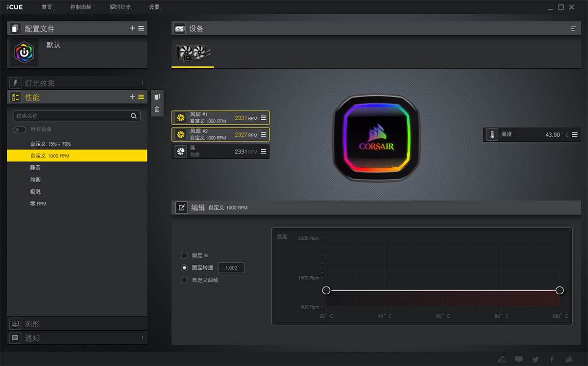Expand the 通知 section
The width and height of the screenshot is (588, 366).
[x=77, y=338]
